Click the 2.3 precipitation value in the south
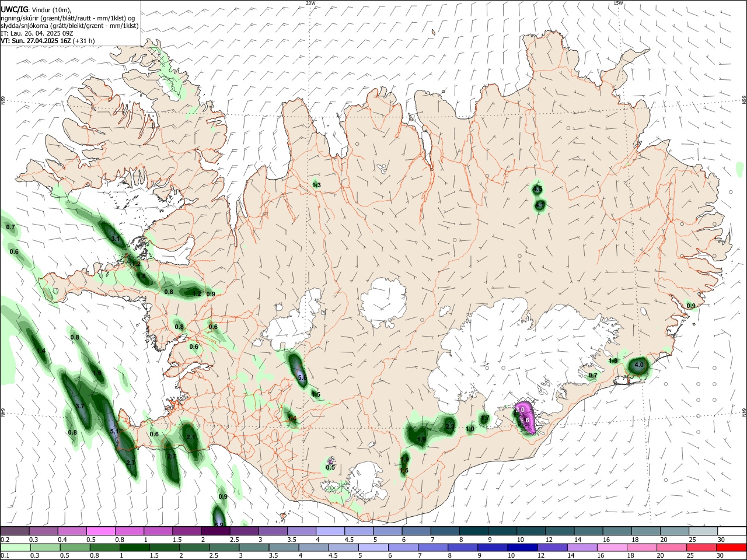Image resolution: width=747 pixels, height=560 pixels. coord(449,427)
